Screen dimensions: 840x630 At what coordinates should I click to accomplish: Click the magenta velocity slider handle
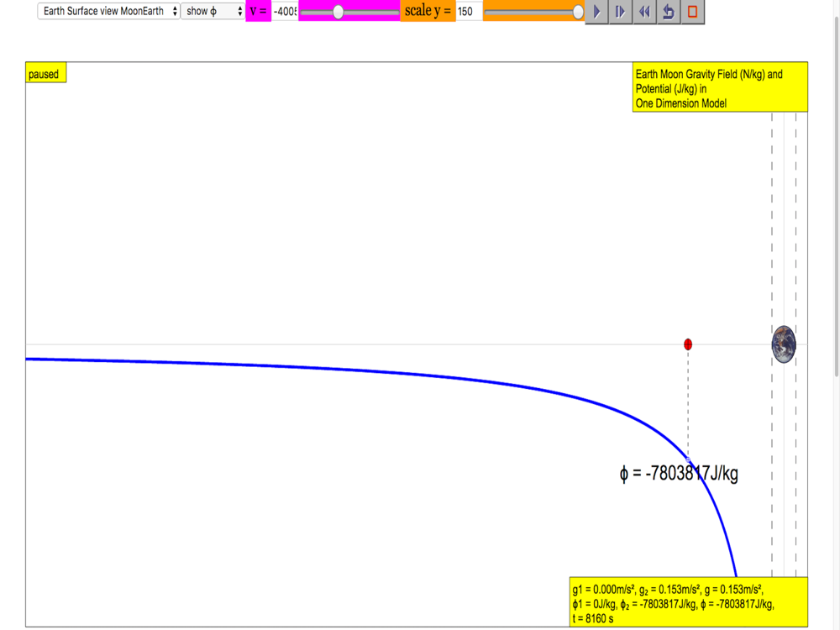[x=338, y=12]
